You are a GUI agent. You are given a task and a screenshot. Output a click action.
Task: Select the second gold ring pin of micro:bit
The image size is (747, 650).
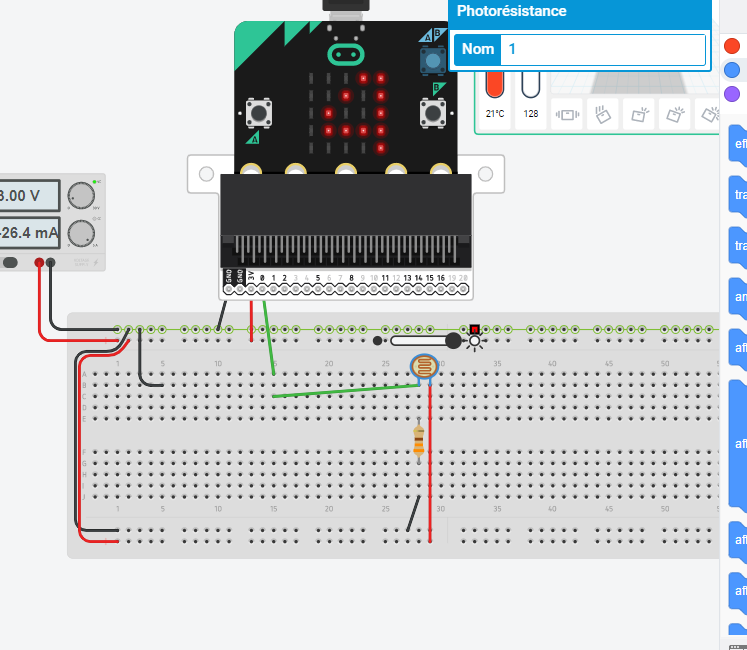(296, 169)
